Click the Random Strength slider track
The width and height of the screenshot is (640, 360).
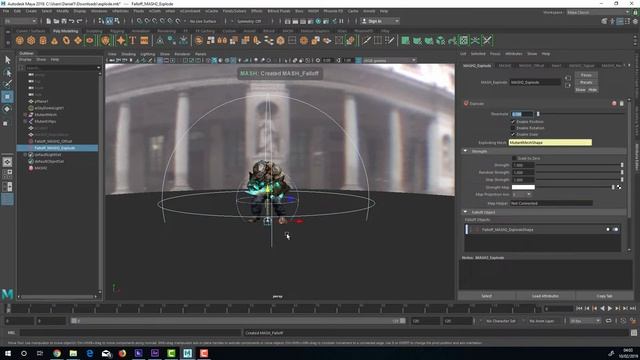tap(579, 172)
